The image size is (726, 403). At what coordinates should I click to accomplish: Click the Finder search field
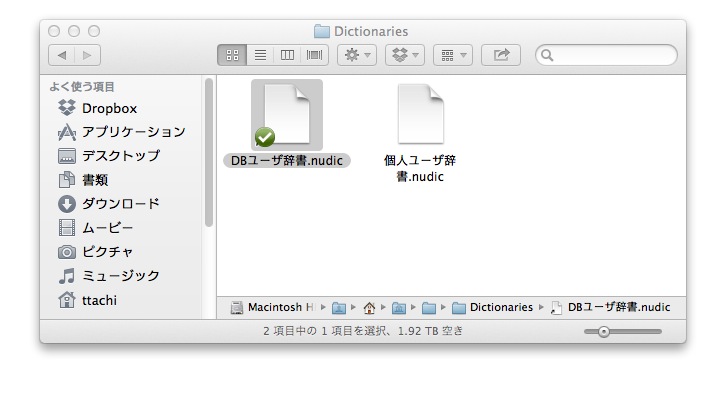[x=610, y=55]
